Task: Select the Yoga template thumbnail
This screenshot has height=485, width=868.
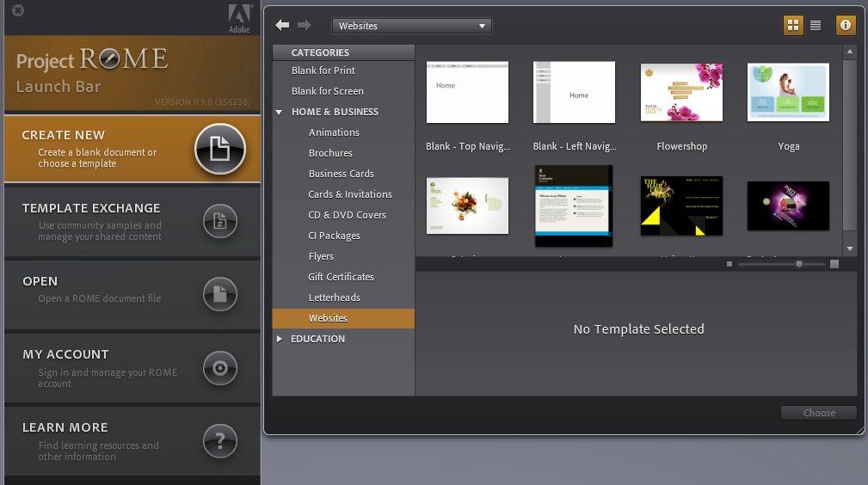Action: click(x=788, y=92)
